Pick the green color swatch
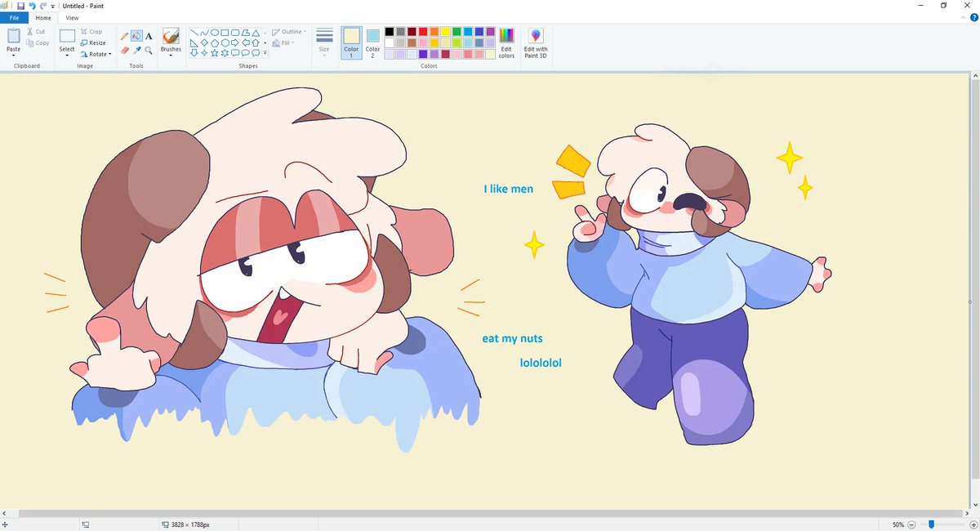The image size is (980, 531). coord(457,32)
